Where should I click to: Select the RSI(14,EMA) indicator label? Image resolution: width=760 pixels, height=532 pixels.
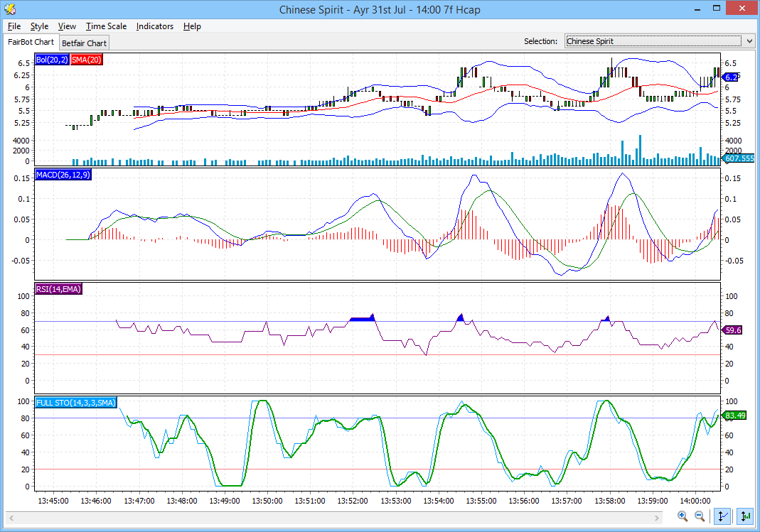pos(58,288)
